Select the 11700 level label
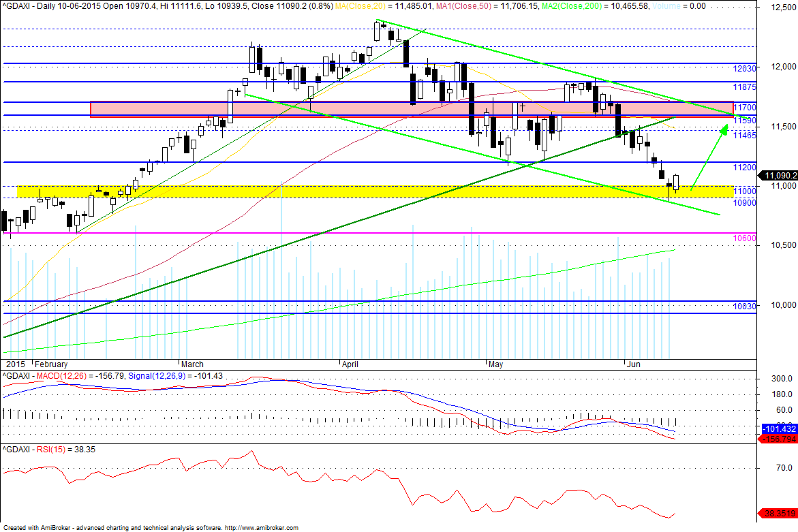Image resolution: width=798 pixels, height=532 pixels. [x=745, y=108]
